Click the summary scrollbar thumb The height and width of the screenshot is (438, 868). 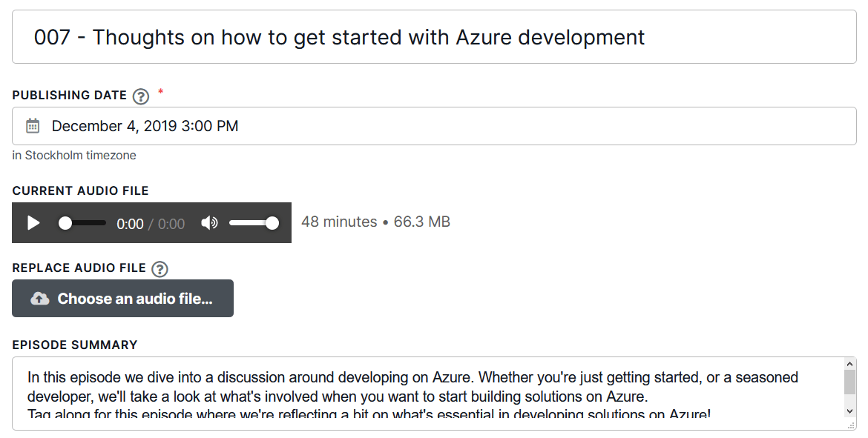(x=849, y=382)
